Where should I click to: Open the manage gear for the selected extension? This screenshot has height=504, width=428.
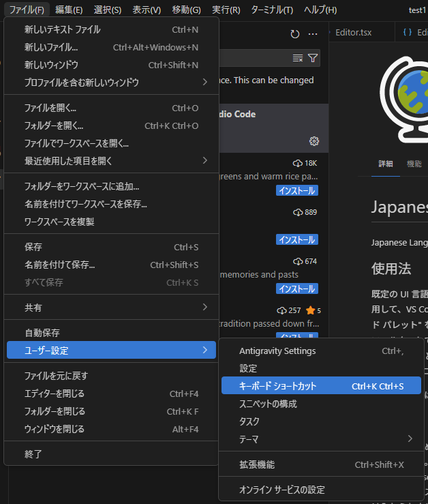314,141
